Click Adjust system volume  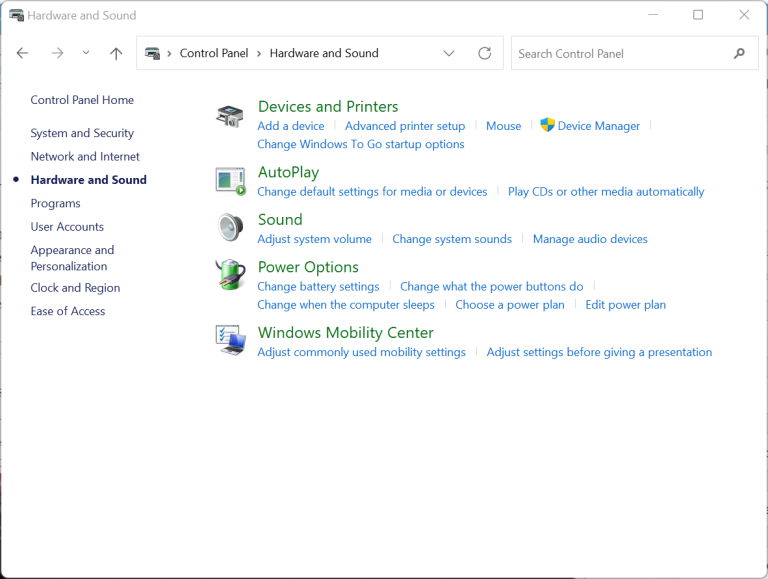(314, 239)
